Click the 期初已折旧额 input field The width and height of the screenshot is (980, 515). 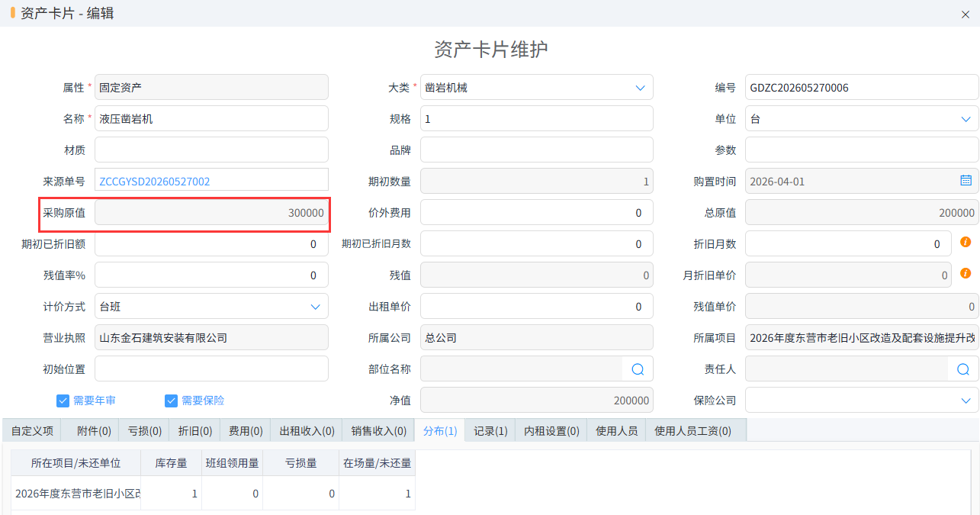[x=211, y=244]
